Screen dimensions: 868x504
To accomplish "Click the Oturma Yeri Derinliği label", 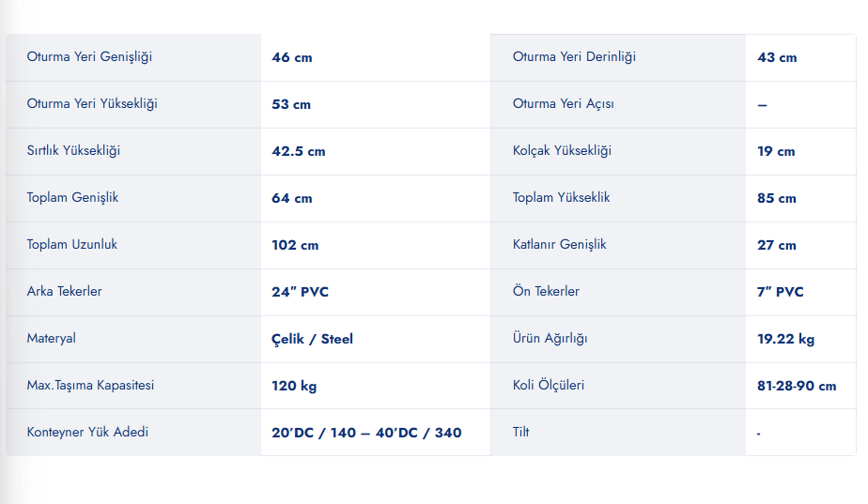I will (574, 57).
